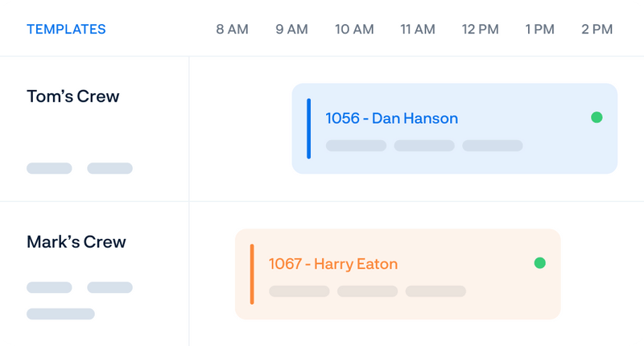Click green status dot on Harry Eaton job
The height and width of the screenshot is (346, 644).
(x=540, y=263)
